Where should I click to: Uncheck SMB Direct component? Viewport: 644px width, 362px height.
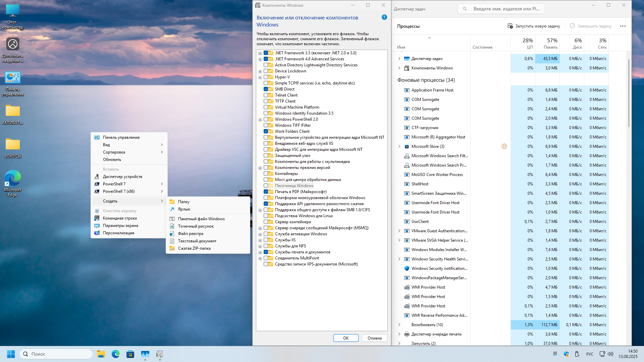pyautogui.click(x=266, y=89)
